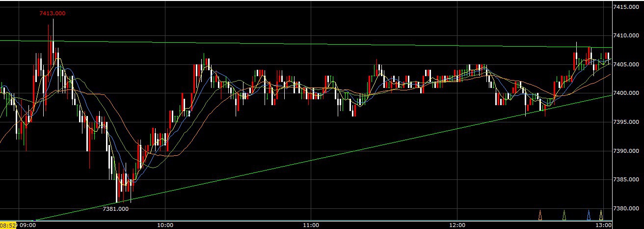Click the 7381.000 low price label

tap(115, 209)
